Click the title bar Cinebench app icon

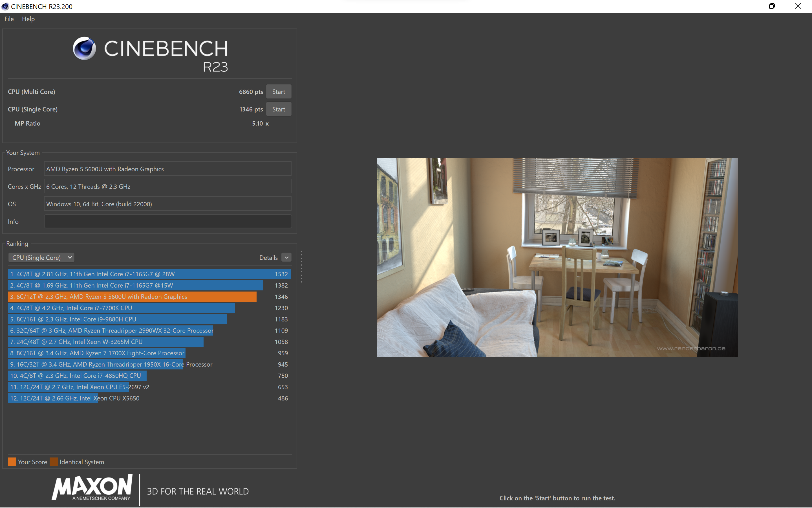click(x=5, y=6)
